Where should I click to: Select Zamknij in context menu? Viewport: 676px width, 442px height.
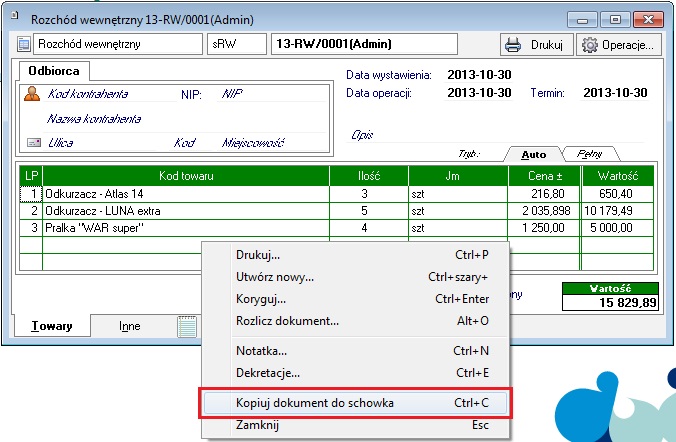[x=356, y=425]
